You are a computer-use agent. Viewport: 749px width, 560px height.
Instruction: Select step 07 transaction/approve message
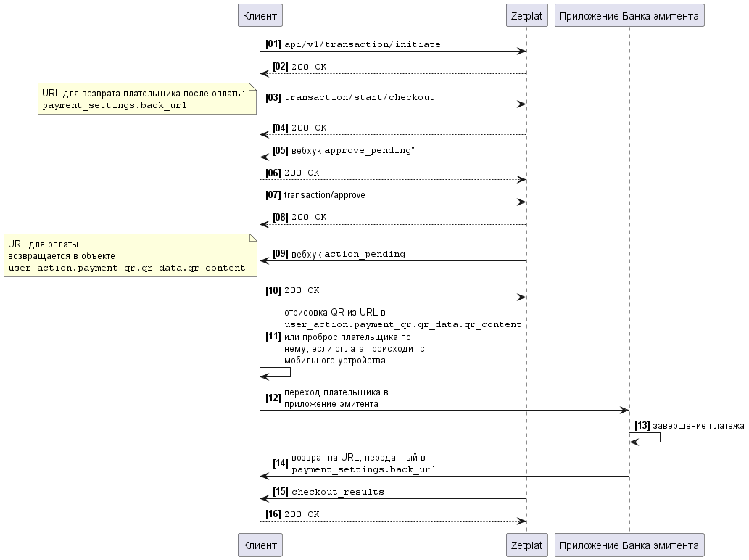324,195
